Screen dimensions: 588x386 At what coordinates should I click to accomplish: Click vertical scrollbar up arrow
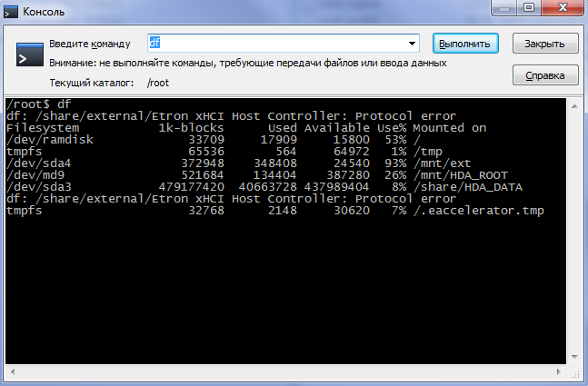click(574, 106)
